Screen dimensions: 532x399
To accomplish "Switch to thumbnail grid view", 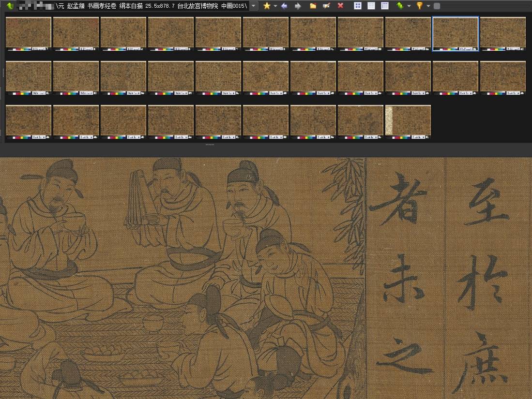I will tap(358, 6).
